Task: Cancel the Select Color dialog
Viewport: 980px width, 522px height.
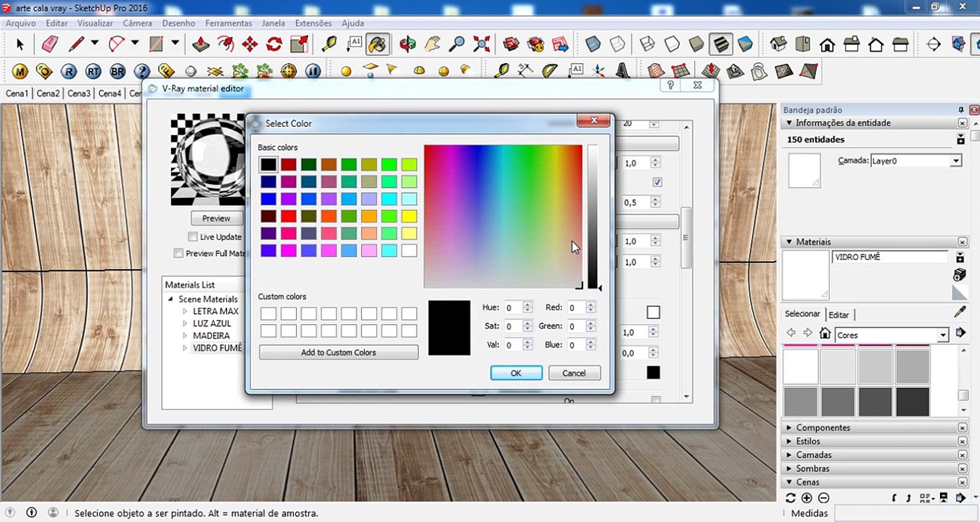Action: tap(574, 373)
